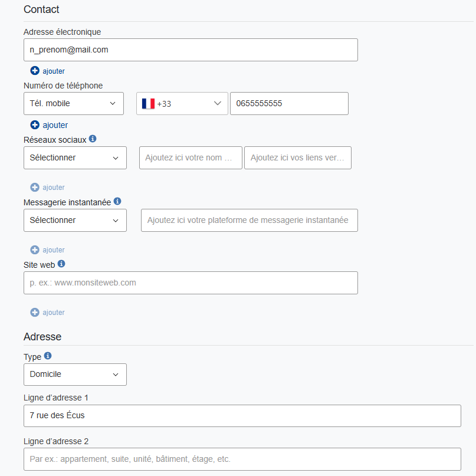Viewport: 476px width, 476px height.
Task: Expand the +33 country code dropdown
Action: (x=182, y=104)
